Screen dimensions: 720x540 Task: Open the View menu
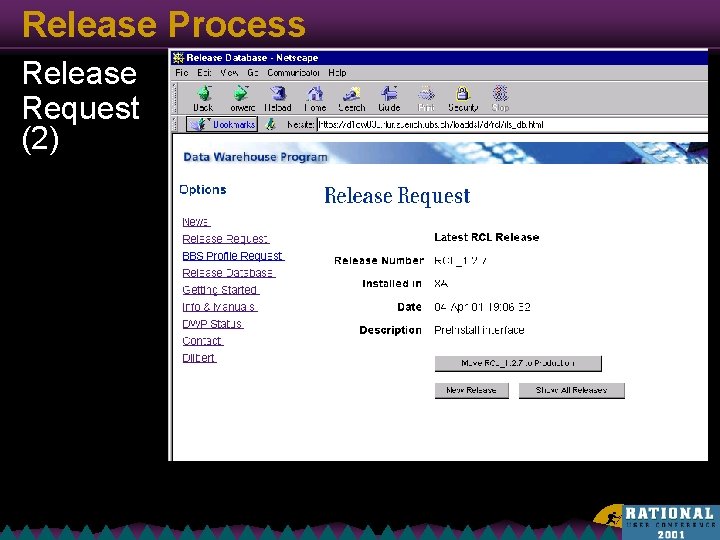tap(229, 73)
